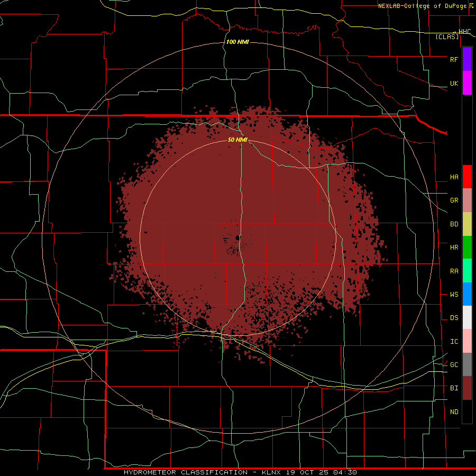Image resolution: width=476 pixels, height=476 pixels.
Task: Click the BD legend label
Action: click(x=454, y=224)
